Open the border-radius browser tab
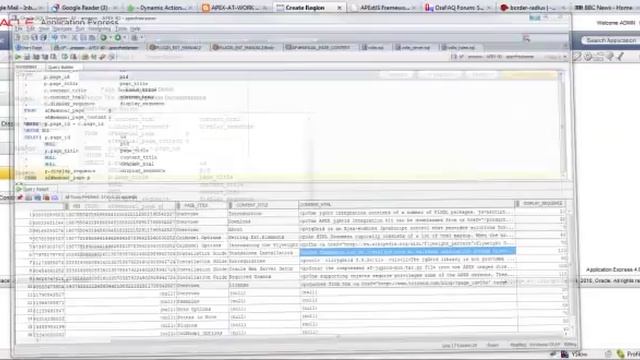The image size is (640, 360). 533,7
